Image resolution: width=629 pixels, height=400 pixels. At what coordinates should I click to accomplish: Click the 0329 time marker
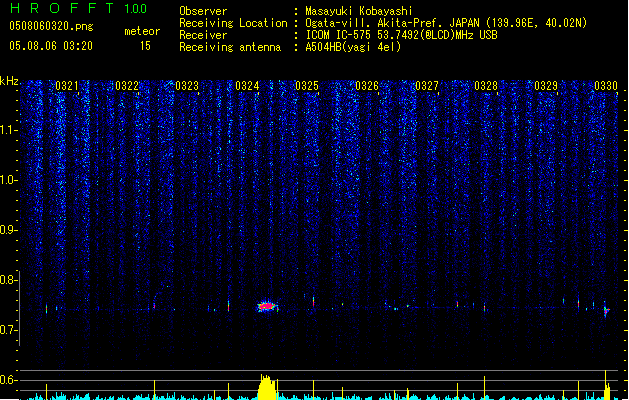point(546,86)
